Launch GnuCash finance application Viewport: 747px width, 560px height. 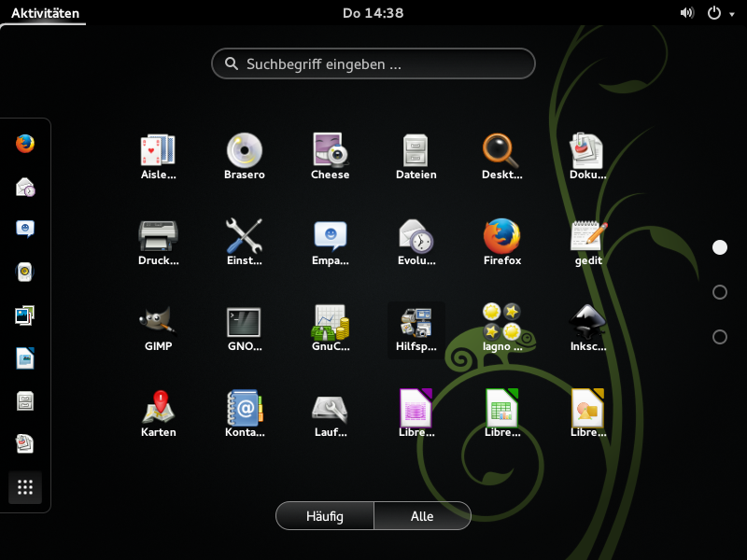click(331, 329)
